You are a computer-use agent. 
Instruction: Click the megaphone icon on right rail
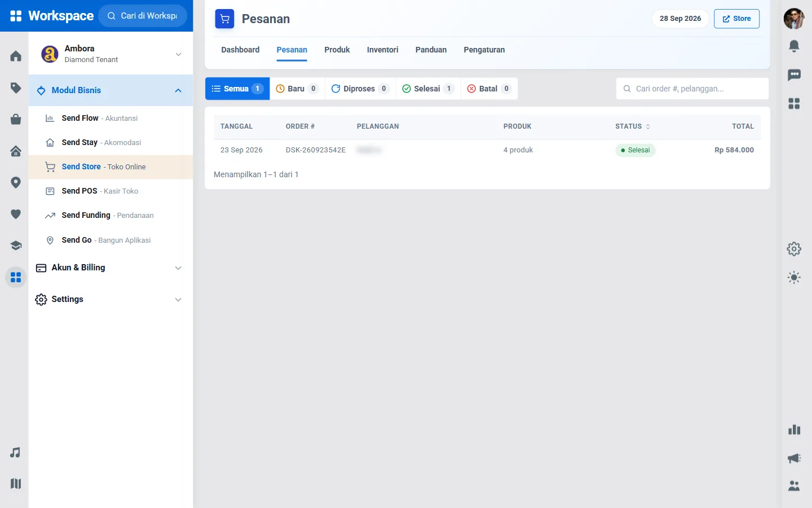[x=794, y=458]
